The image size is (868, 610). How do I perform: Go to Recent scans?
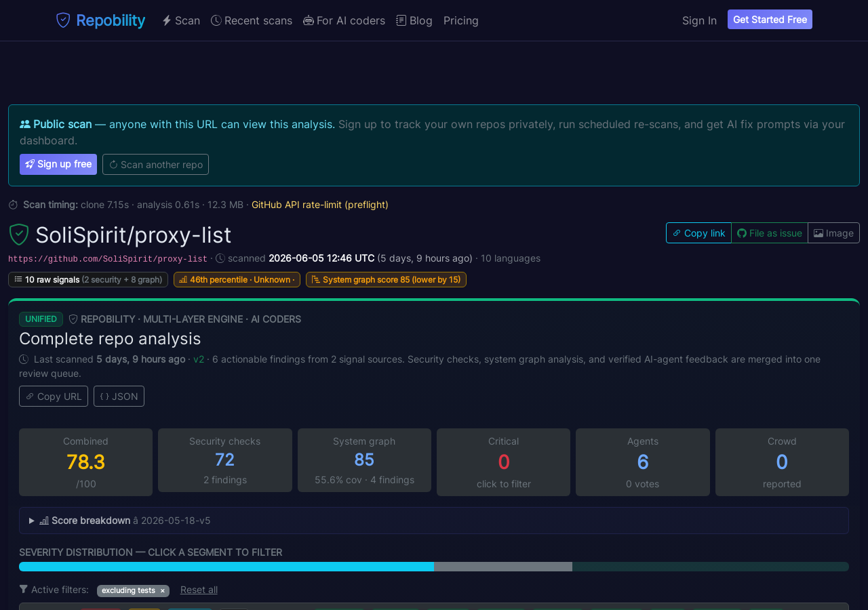tap(252, 20)
